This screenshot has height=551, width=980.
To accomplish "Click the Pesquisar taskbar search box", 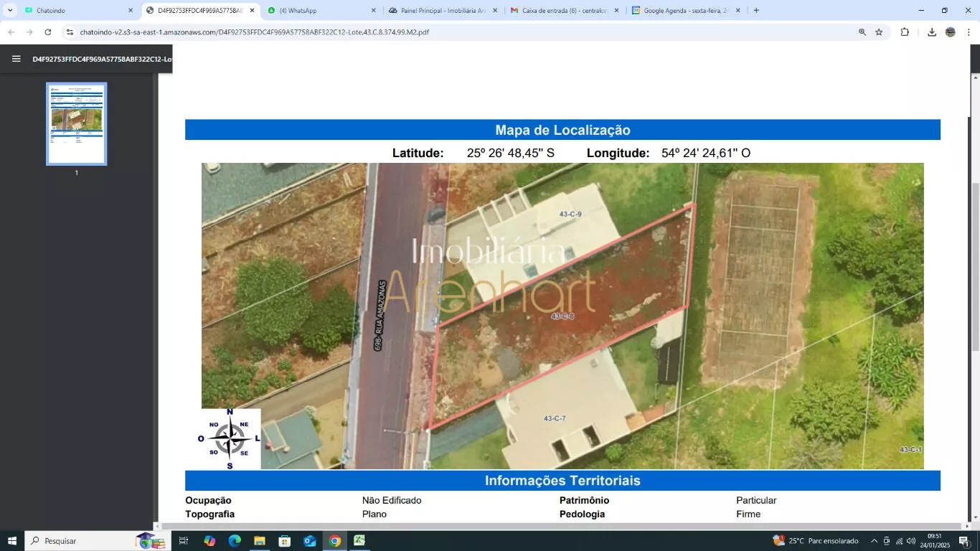I will point(98,540).
